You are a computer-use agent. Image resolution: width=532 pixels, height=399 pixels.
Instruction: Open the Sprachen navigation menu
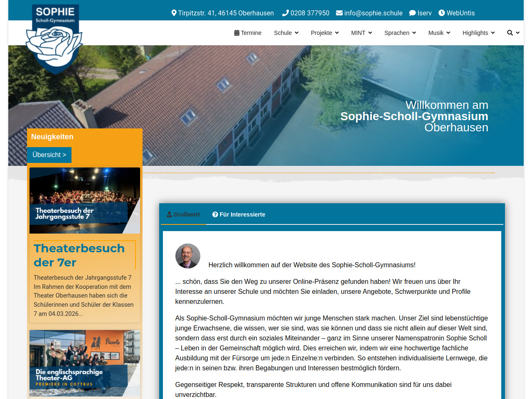click(400, 33)
